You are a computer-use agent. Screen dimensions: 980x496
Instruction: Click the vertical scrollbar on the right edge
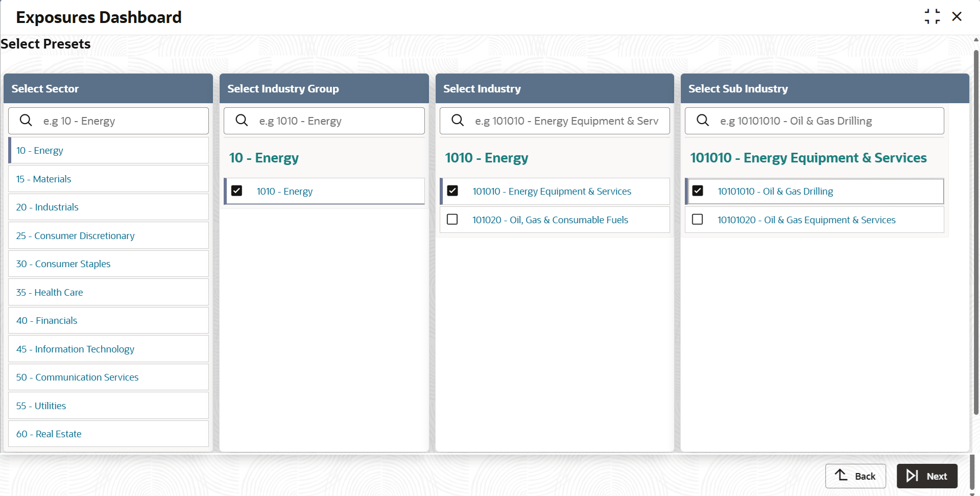coord(976,230)
